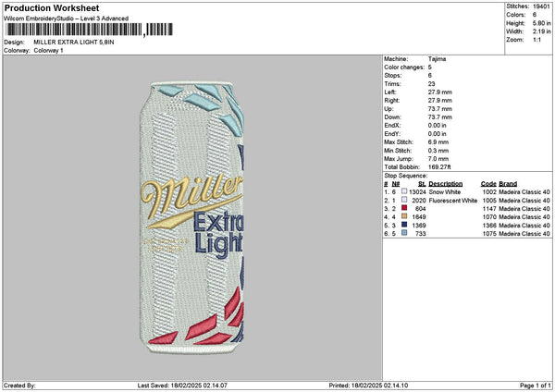This screenshot has height=392, width=555.
Task: Click the 'Page 1 of 1' footer text
Action: [x=536, y=386]
